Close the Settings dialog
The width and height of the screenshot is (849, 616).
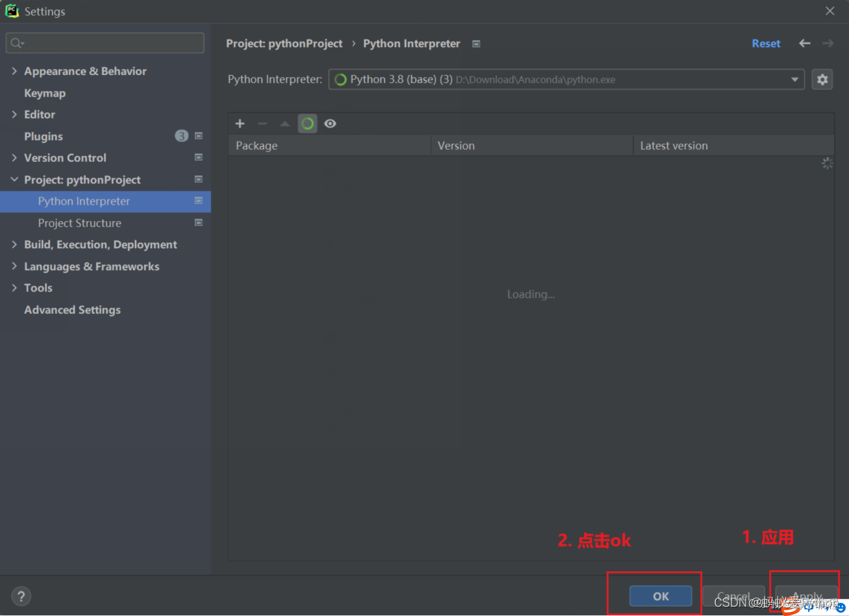[x=830, y=11]
